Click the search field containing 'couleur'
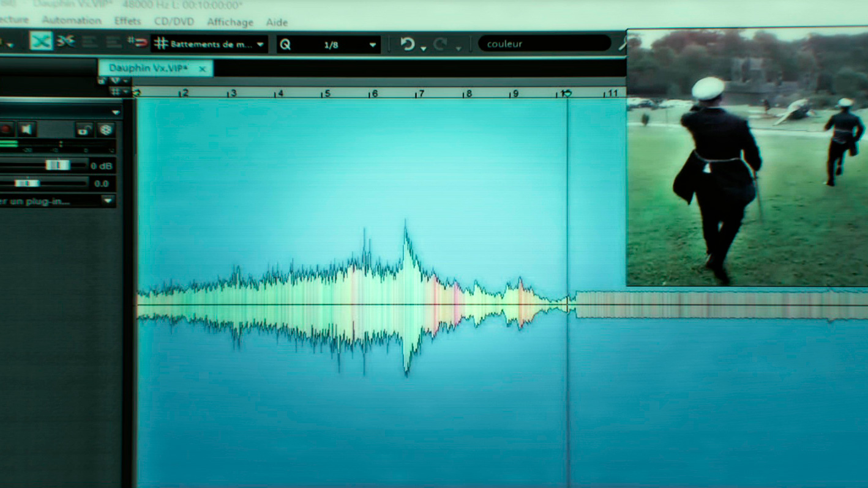The height and width of the screenshot is (488, 868). (x=544, y=44)
